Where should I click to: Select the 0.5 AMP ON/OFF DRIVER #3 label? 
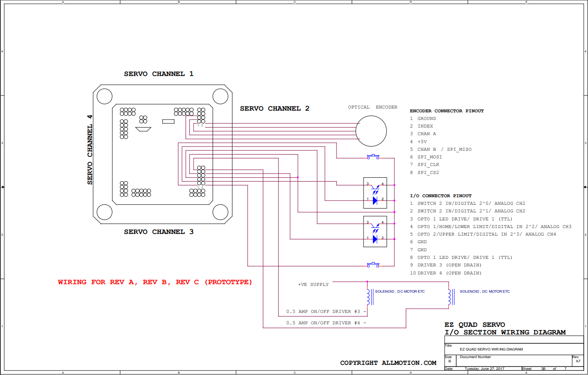326,312
